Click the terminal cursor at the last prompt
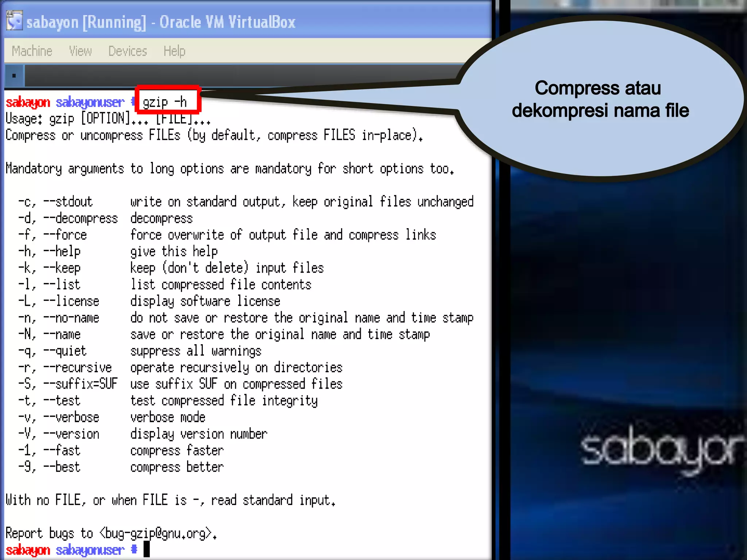 (147, 549)
